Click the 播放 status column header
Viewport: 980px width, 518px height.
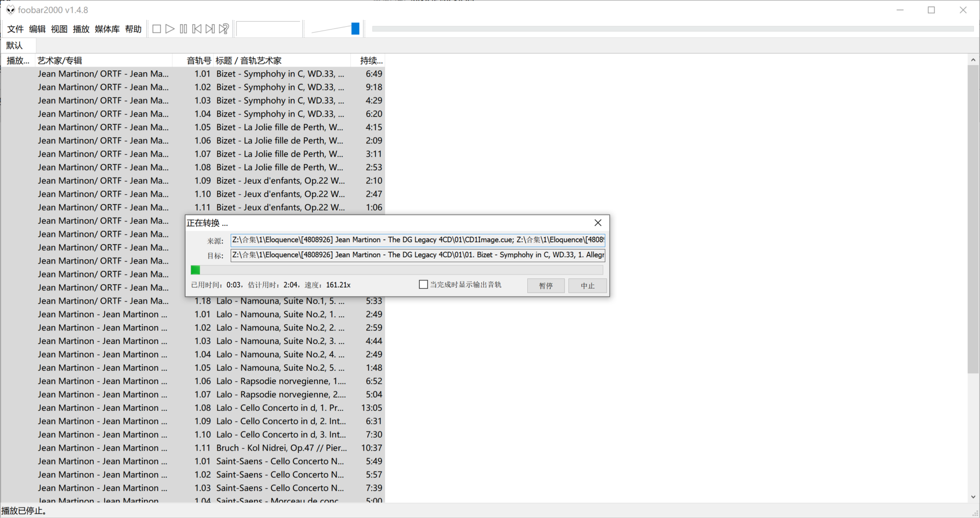tap(18, 61)
